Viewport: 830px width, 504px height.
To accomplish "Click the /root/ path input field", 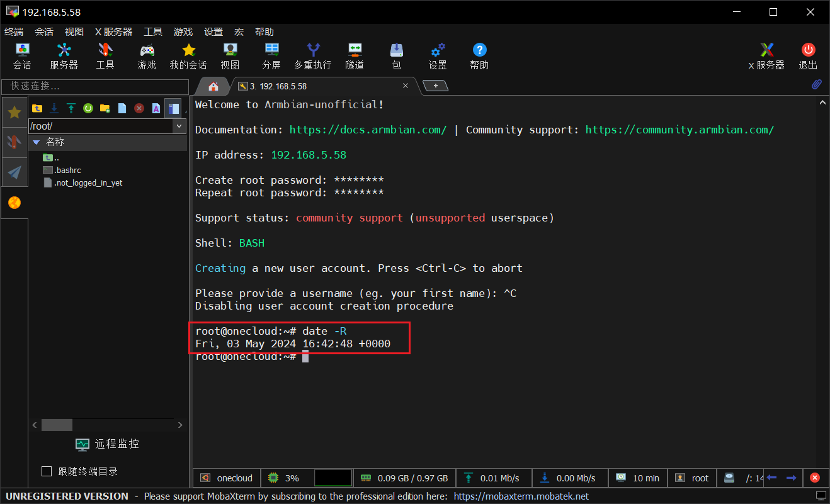I will [100, 126].
